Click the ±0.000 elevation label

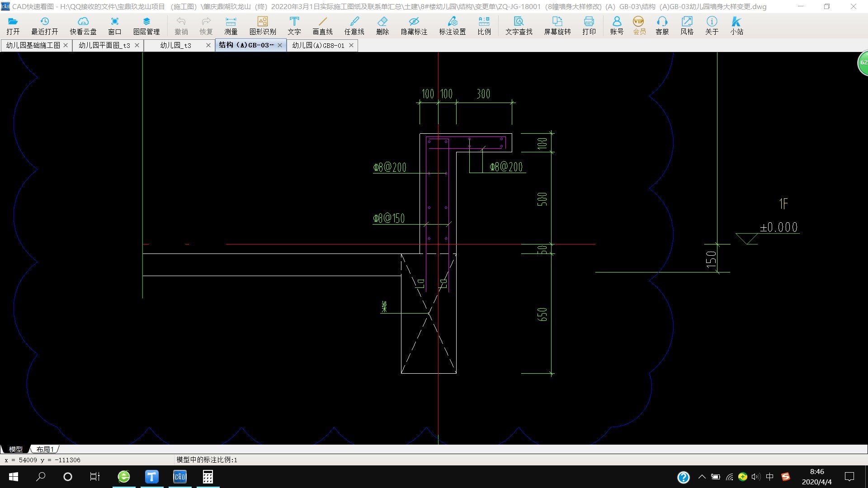coord(779,227)
